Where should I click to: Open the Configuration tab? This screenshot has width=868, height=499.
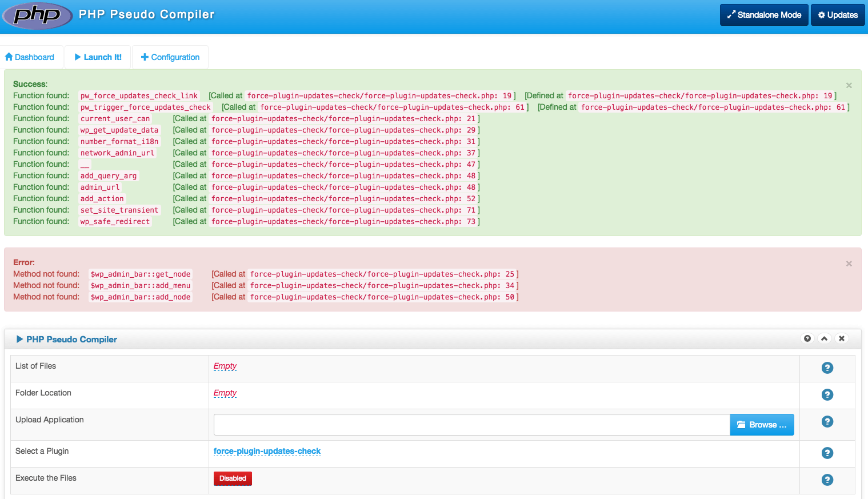[170, 57]
